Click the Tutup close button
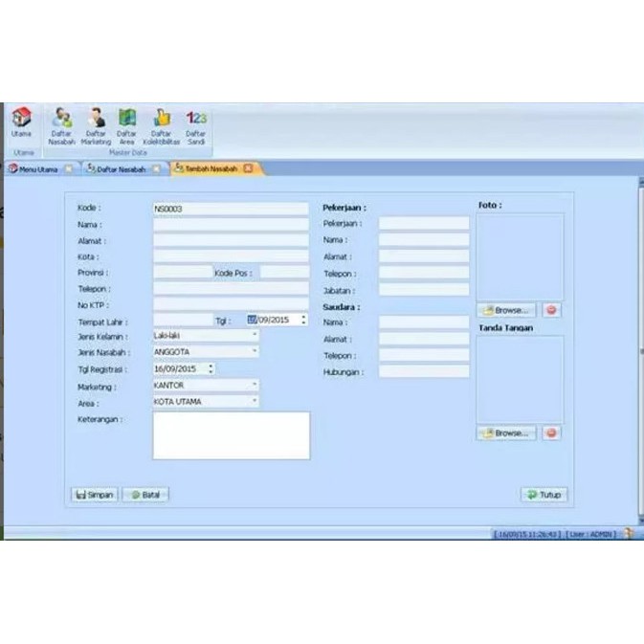644x644 pixels. click(544, 495)
